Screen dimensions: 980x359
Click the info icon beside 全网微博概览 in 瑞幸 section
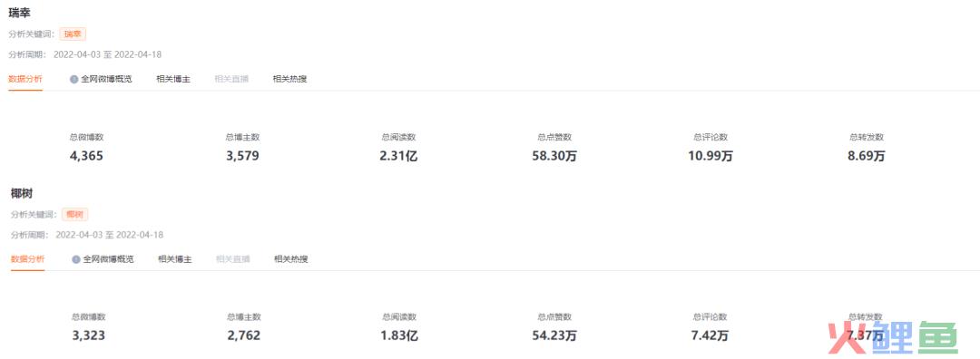73,79
